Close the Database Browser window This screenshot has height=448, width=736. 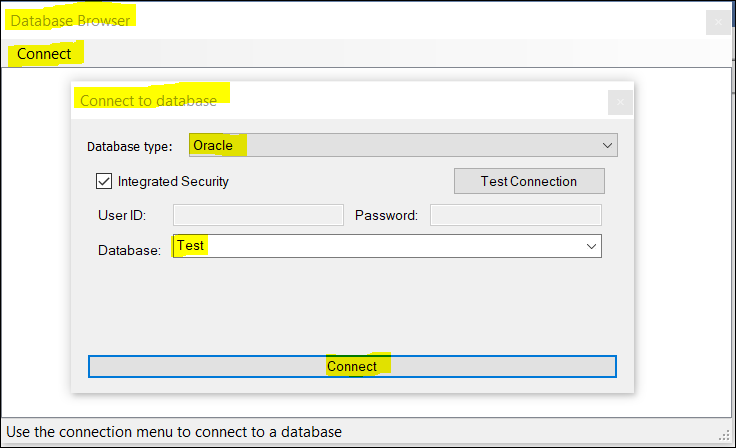[x=718, y=22]
